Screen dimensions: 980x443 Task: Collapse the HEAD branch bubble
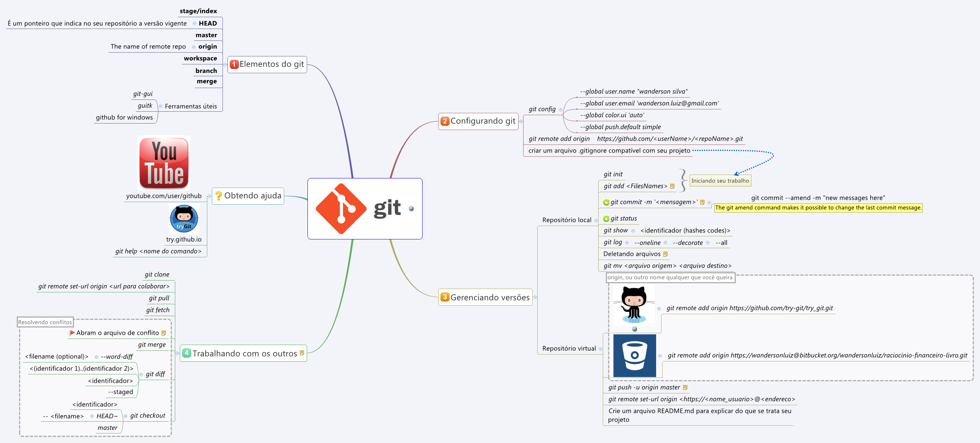coord(194,23)
